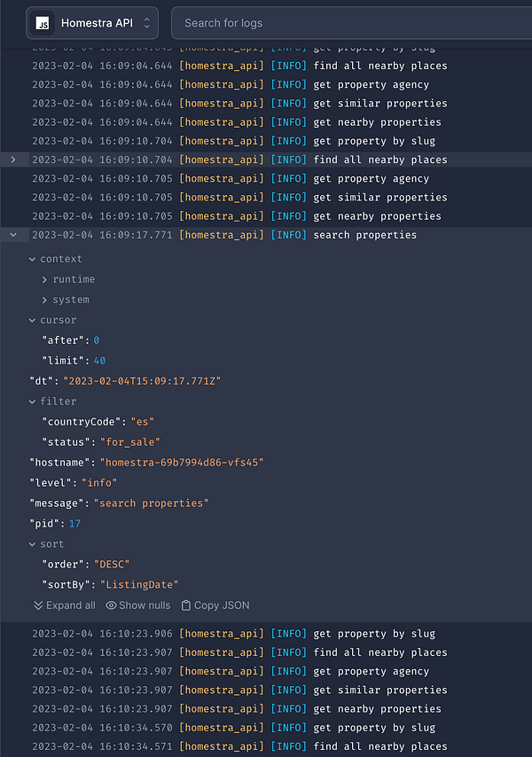
Task: Select the 16:09:10.705 get similar properties log
Action: click(266, 198)
